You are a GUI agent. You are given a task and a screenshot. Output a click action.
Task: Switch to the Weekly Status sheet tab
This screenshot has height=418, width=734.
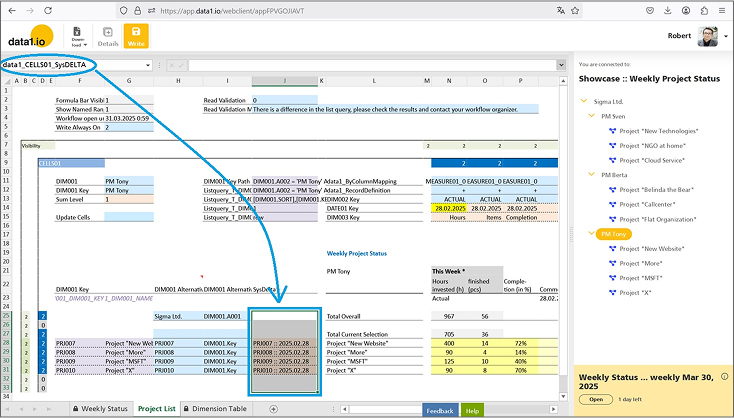pos(100,409)
